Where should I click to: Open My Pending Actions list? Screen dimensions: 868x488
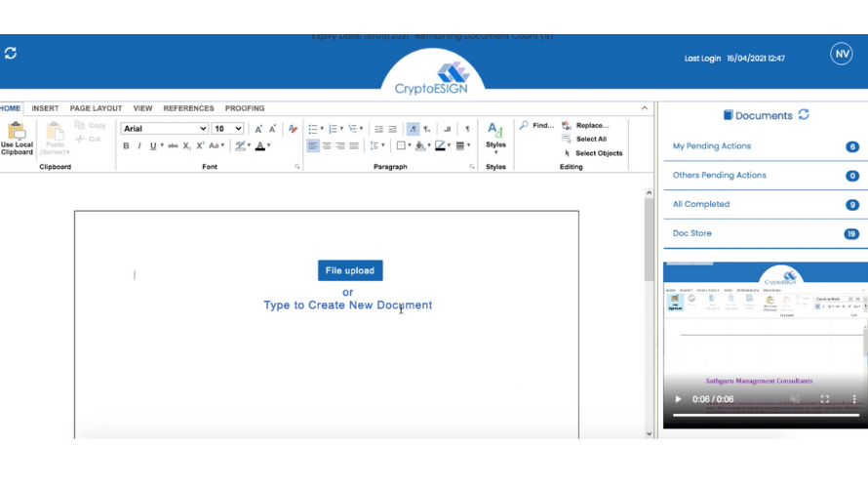tap(712, 146)
